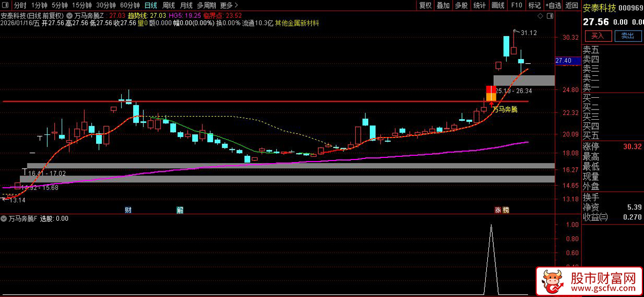Click the white spike in the 选股 sub-chart
644x297 pixels.
[x=491, y=259]
